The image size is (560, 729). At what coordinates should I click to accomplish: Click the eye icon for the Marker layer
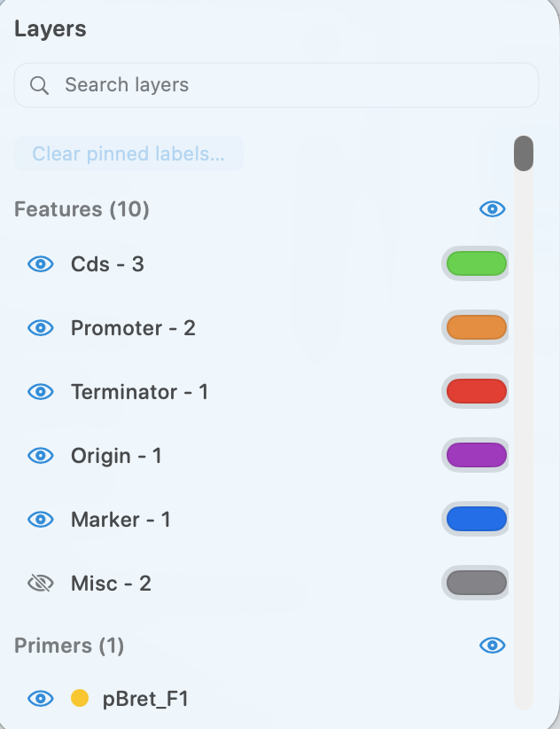coord(40,519)
